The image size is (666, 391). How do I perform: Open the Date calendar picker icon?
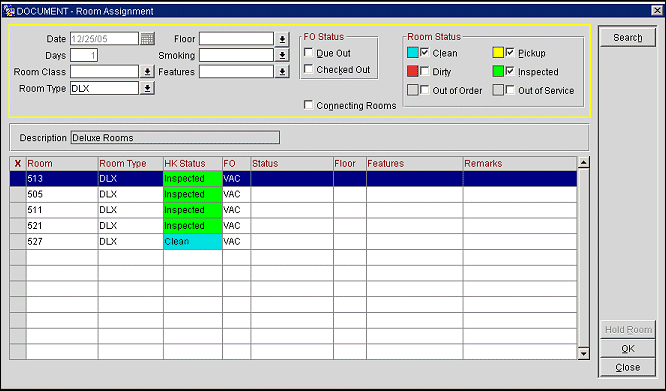[147, 39]
